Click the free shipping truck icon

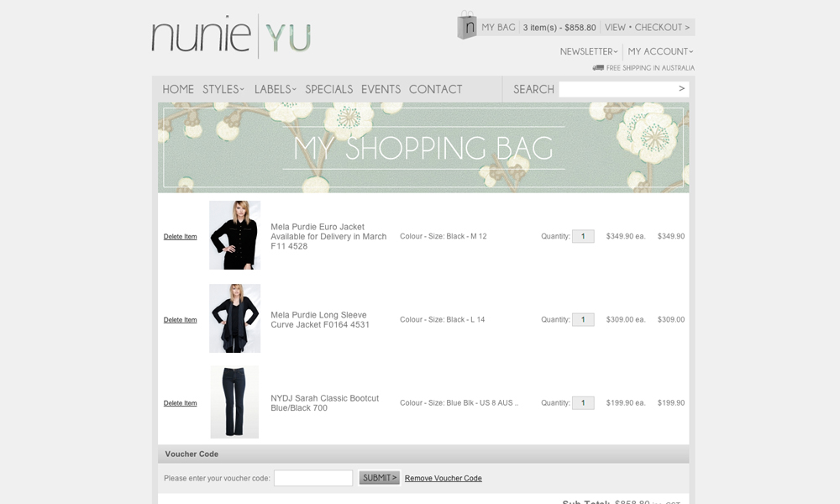tap(598, 68)
